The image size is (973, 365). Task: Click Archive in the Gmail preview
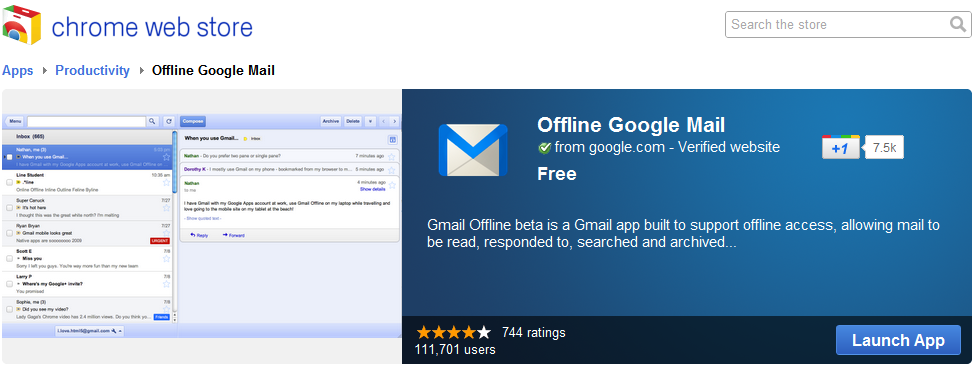(x=331, y=122)
